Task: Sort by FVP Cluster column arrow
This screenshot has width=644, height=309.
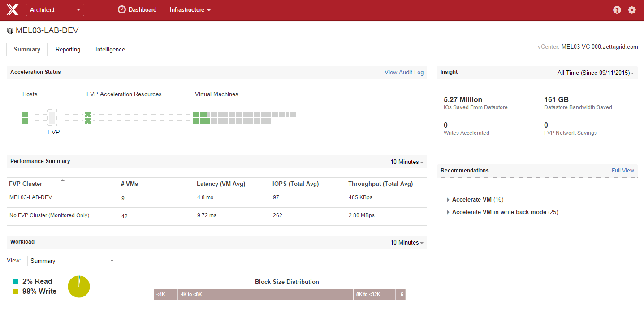Action: (63, 180)
